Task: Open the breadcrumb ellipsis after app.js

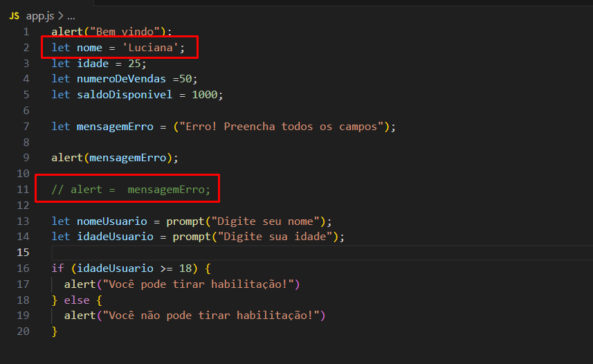Action: 71,17
